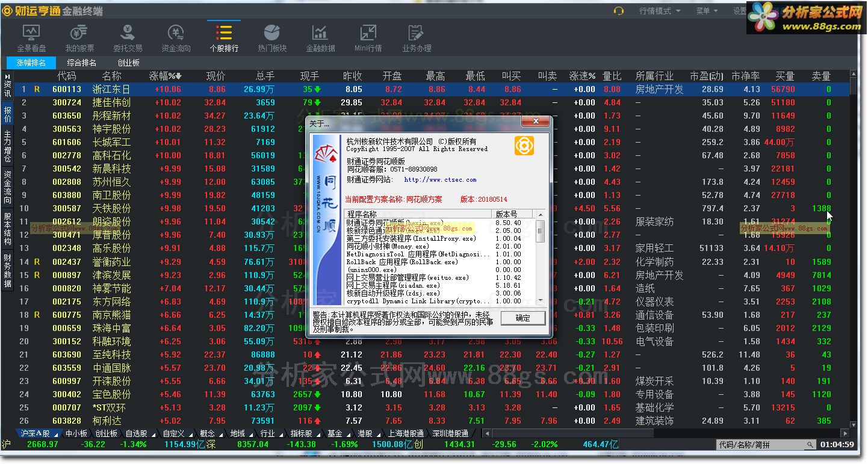Select the 中小板 bottom tab
This screenshot has height=464, width=868.
[x=76, y=433]
